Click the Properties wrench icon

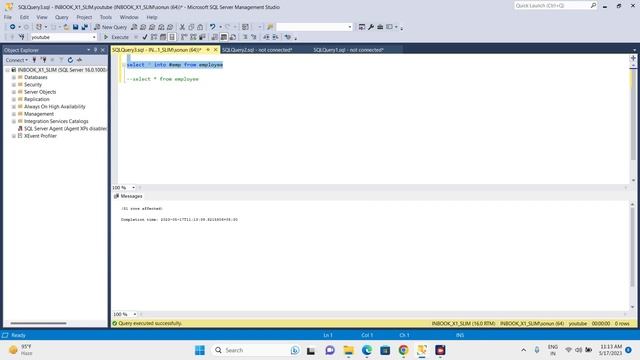pyautogui.click(x=371, y=27)
